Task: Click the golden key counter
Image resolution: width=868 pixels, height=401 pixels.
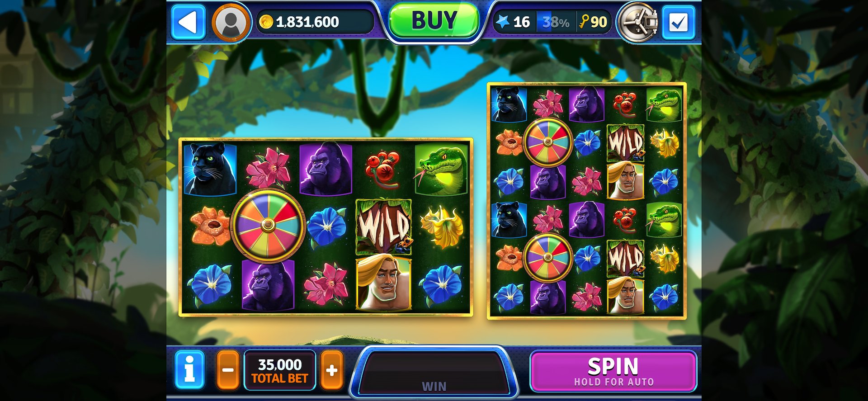Action: pos(593,22)
